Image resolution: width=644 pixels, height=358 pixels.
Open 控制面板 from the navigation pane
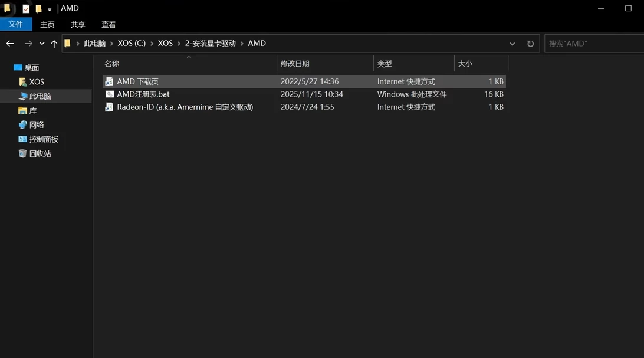44,139
